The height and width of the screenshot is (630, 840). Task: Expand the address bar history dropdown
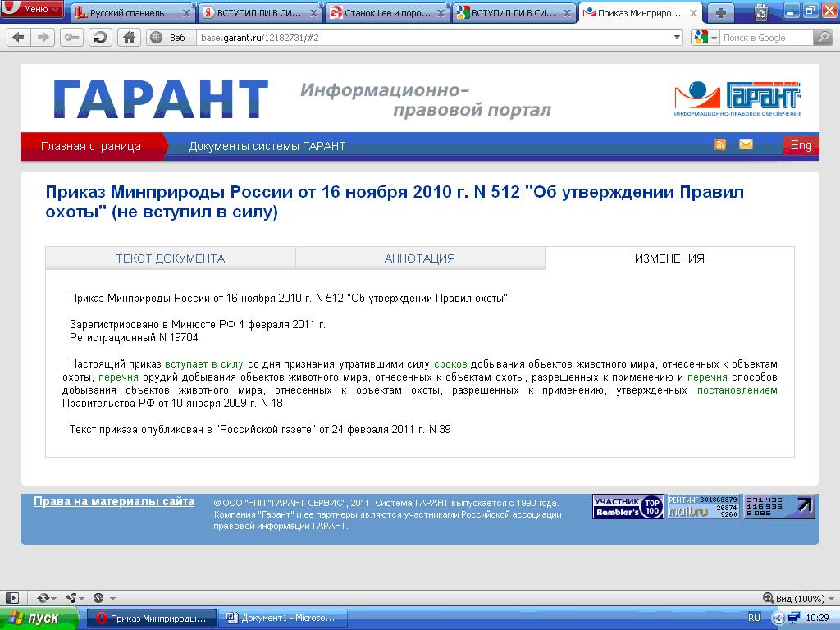click(677, 38)
